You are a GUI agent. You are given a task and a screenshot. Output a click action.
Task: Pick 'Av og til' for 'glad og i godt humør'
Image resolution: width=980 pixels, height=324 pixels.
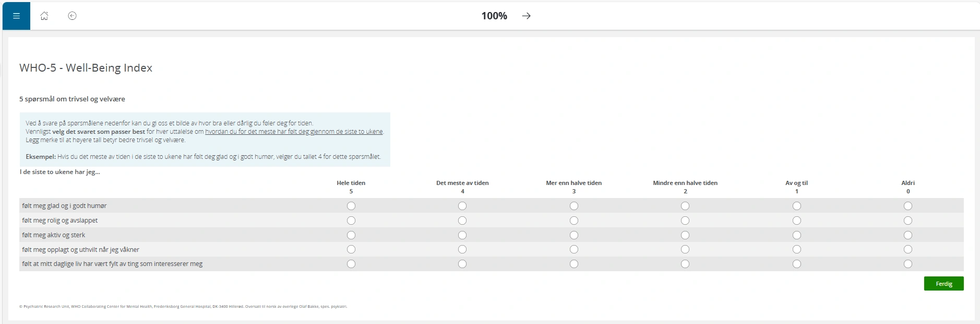click(x=797, y=206)
